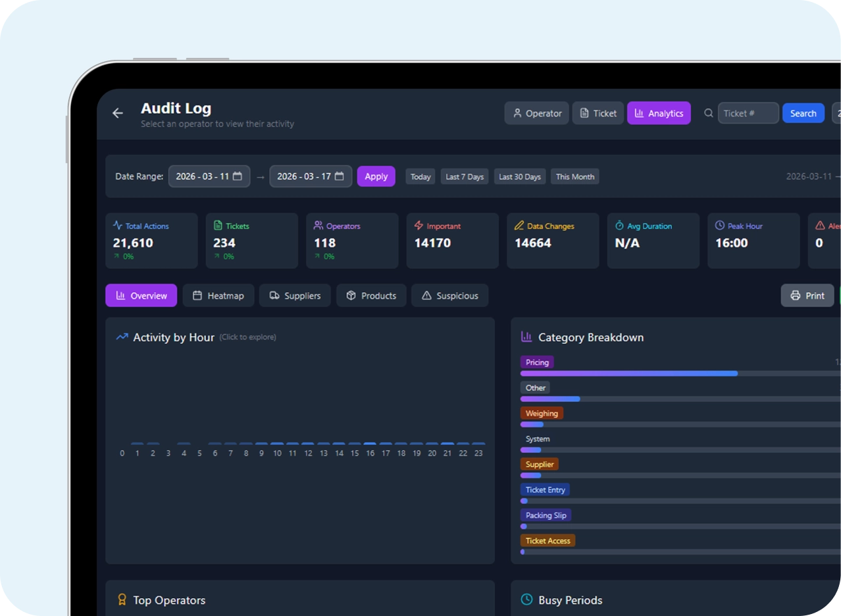Click the Pricing progress bar
Viewport: 841px width, 616px height.
(680, 373)
